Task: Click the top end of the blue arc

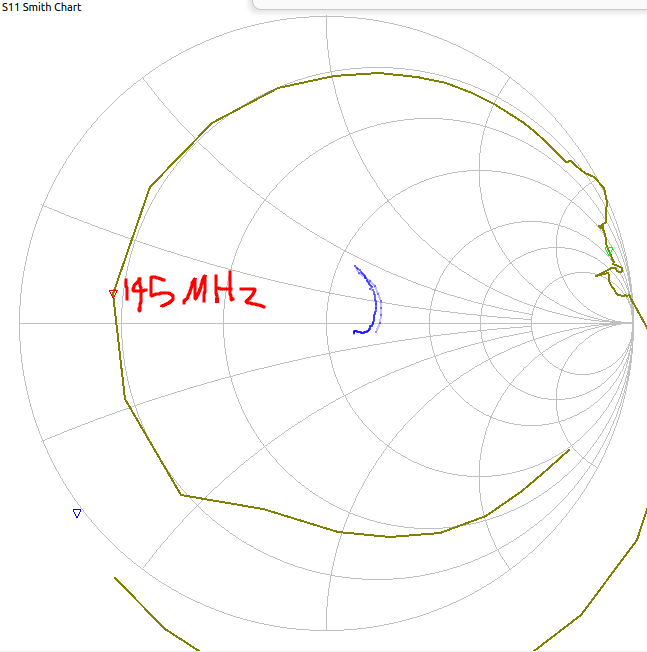Action: pyautogui.click(x=357, y=267)
